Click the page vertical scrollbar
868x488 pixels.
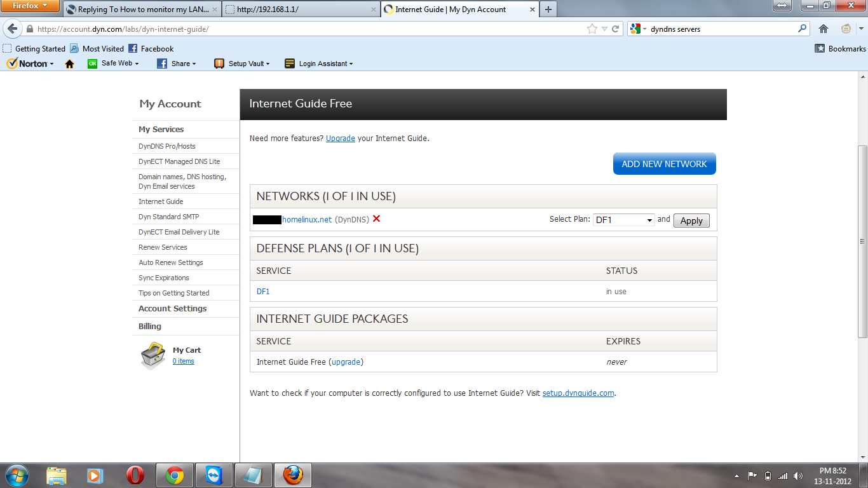click(x=862, y=241)
